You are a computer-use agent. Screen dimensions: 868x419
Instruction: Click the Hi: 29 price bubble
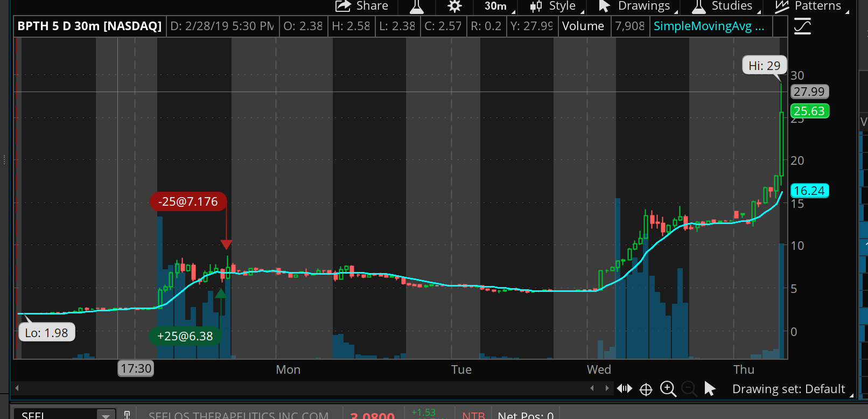[765, 66]
